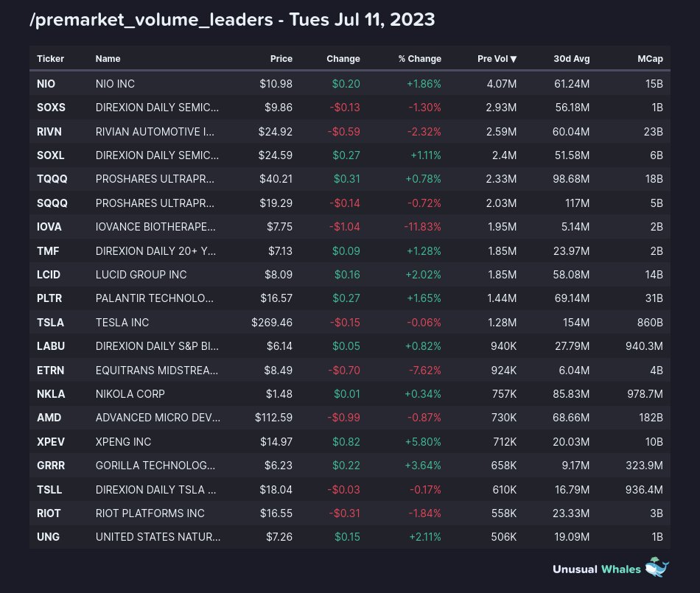Click the Name column header
This screenshot has width=700, height=593.
pyautogui.click(x=108, y=59)
